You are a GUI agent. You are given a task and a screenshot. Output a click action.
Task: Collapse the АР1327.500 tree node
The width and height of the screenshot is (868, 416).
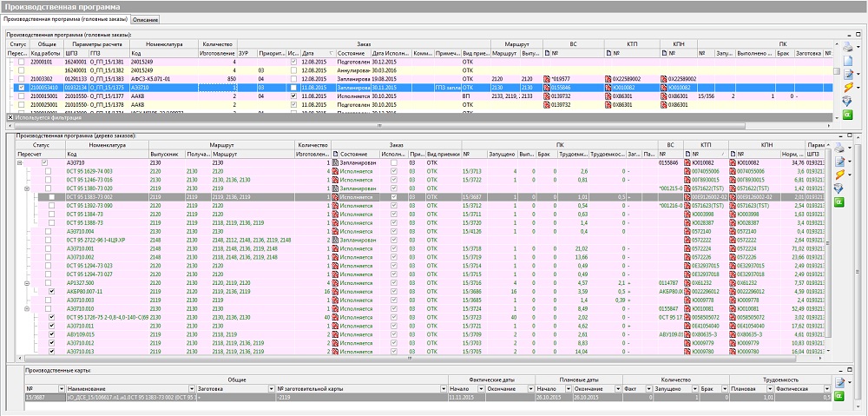[26, 282]
